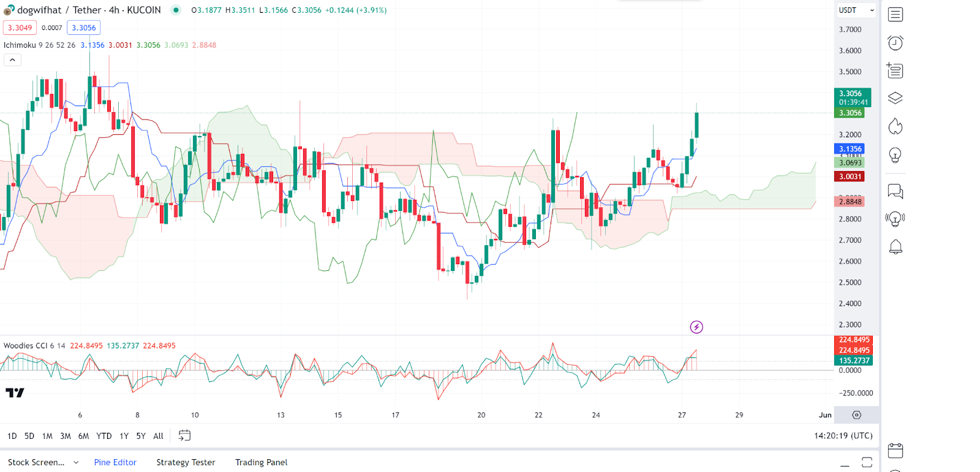Click the spread value 0.0007
The height and width of the screenshot is (472, 980).
tap(52, 28)
